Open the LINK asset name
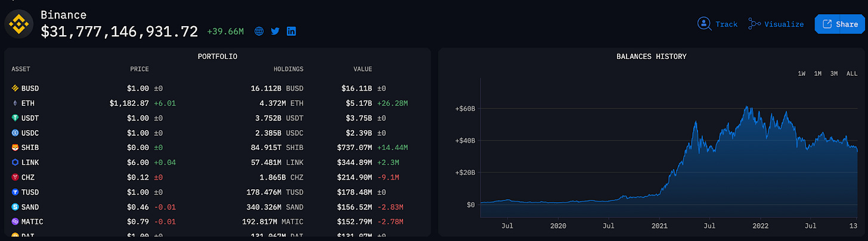Viewport: 868px width, 241px height. [30, 162]
